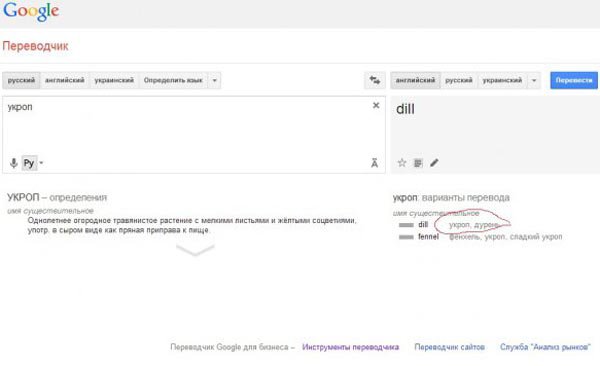Click the УКРОП – определения heading

(57, 198)
